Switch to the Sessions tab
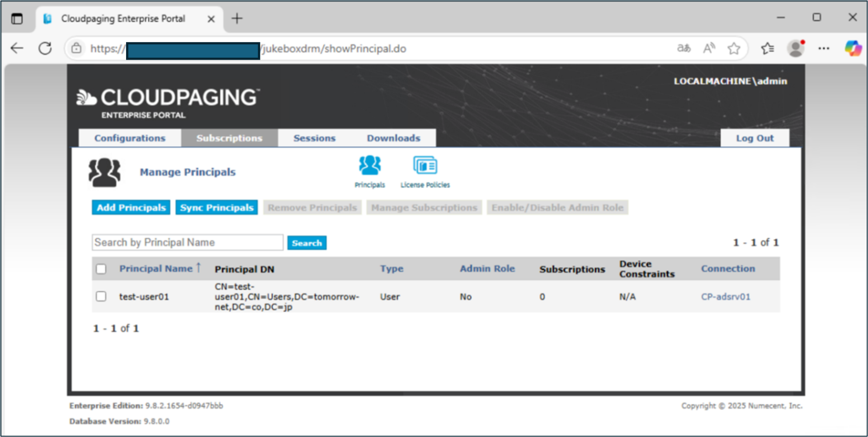This screenshot has width=868, height=437. (315, 138)
